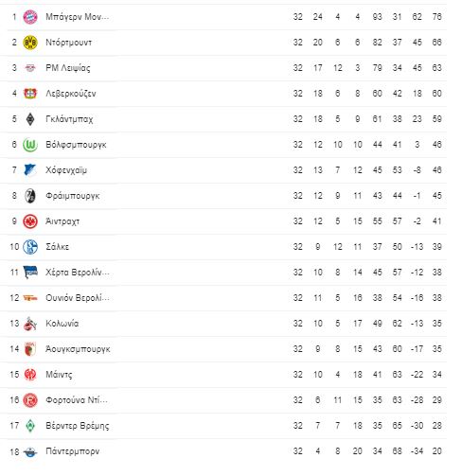Click the Dortmund BVB yellow logo
This screenshot has height=476, width=461.
click(30, 43)
